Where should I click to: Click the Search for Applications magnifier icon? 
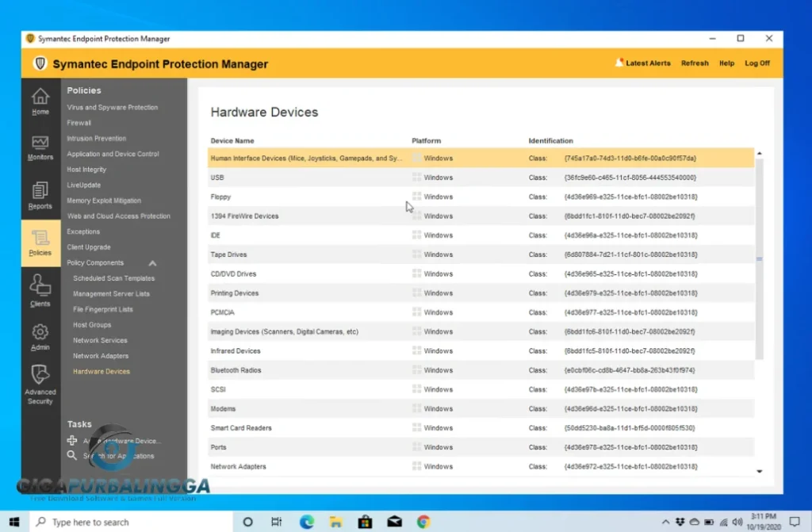click(72, 456)
